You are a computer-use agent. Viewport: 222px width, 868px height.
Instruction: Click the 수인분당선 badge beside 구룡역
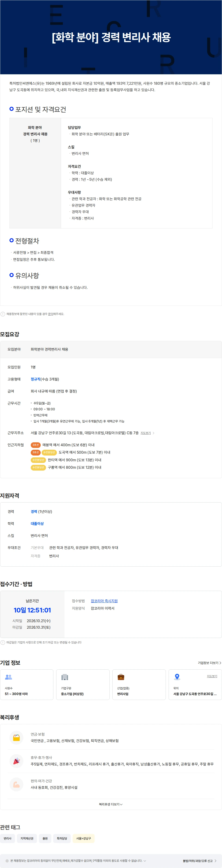(38, 467)
